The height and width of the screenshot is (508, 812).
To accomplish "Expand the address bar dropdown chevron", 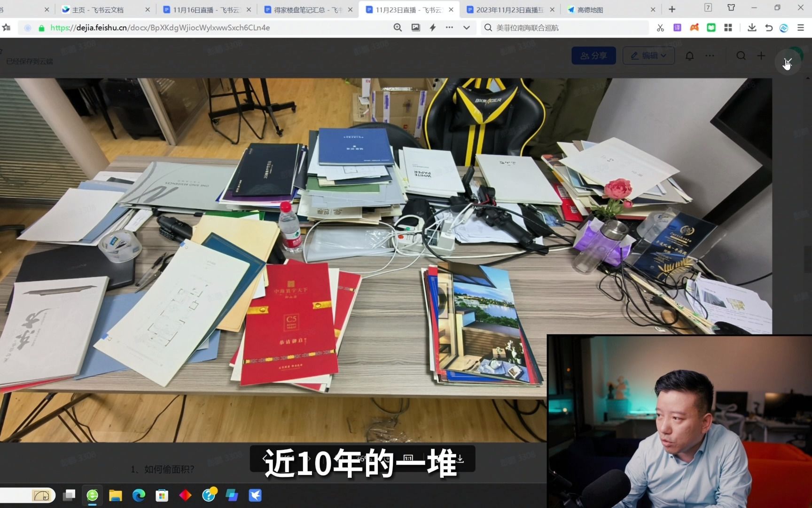I will tap(466, 28).
